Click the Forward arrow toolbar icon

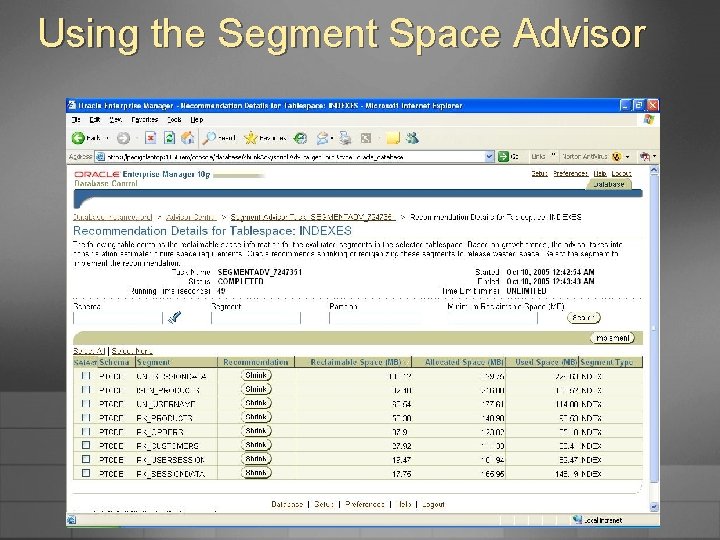[x=123, y=138]
